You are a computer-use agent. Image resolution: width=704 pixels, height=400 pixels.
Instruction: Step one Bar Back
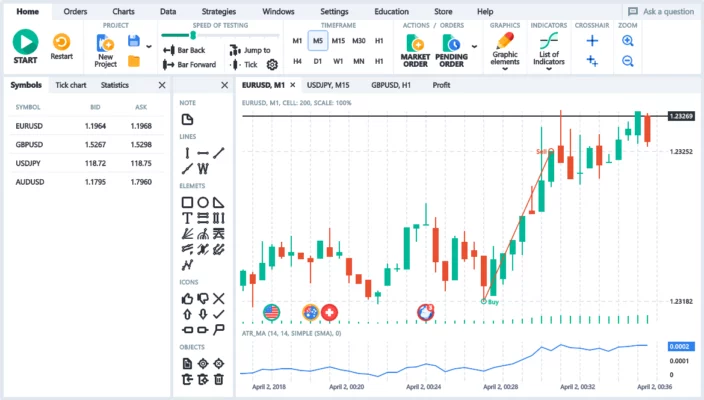point(184,50)
